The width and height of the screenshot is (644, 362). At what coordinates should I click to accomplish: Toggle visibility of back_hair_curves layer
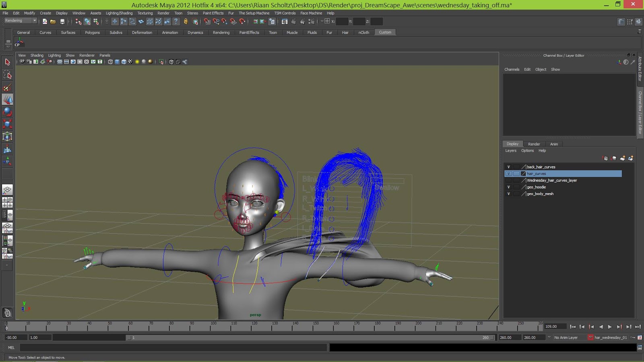(508, 167)
